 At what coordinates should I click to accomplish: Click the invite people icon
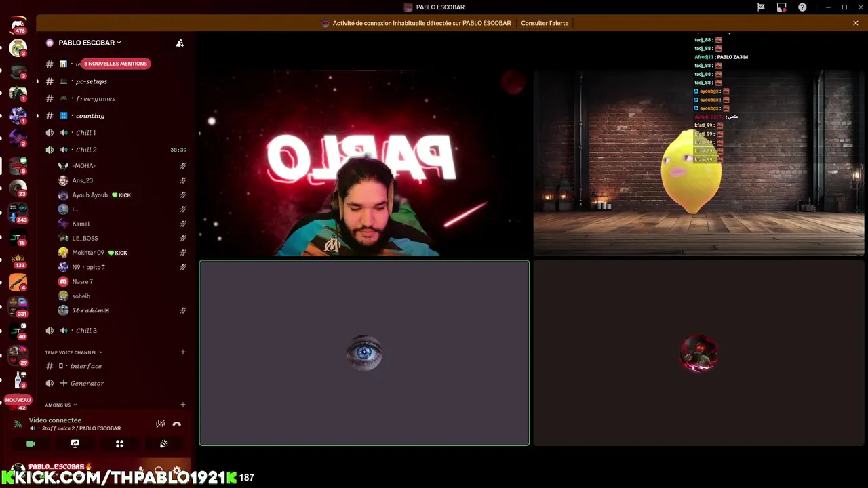point(180,43)
